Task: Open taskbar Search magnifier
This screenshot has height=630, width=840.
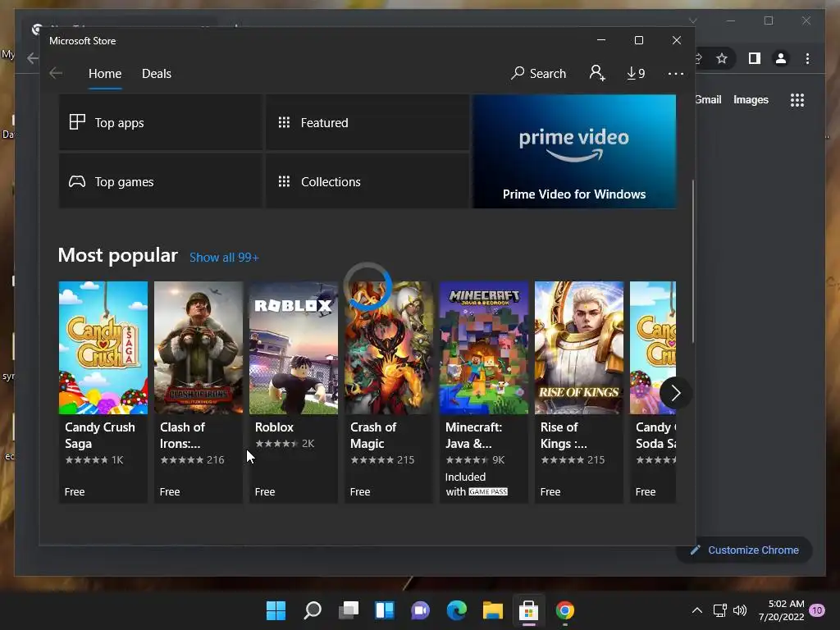Action: 313,610
